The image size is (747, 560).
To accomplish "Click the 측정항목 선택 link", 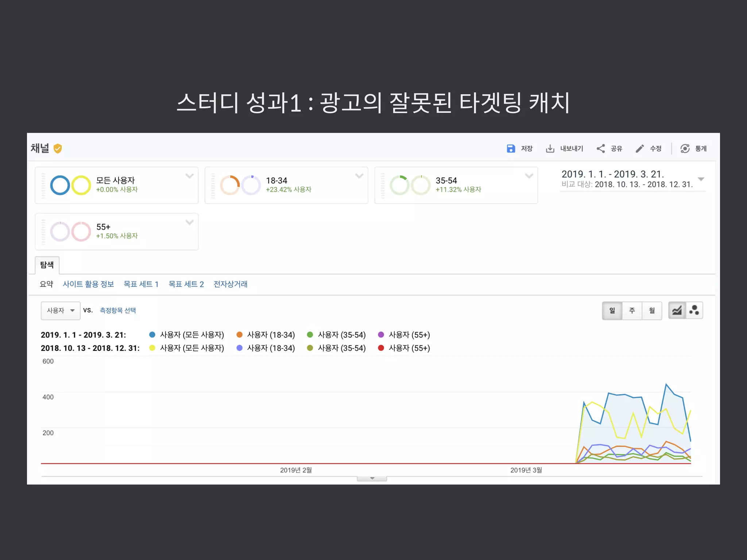I will pyautogui.click(x=118, y=310).
